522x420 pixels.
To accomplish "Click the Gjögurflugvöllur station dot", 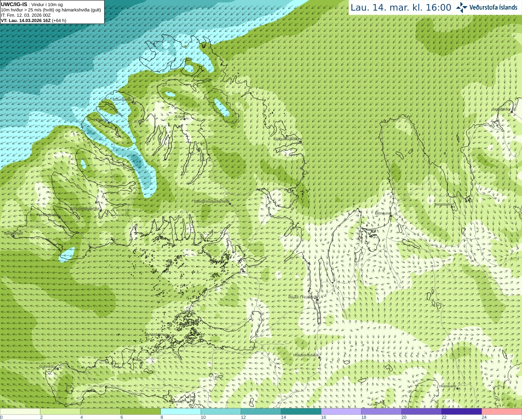I will click(300, 141).
